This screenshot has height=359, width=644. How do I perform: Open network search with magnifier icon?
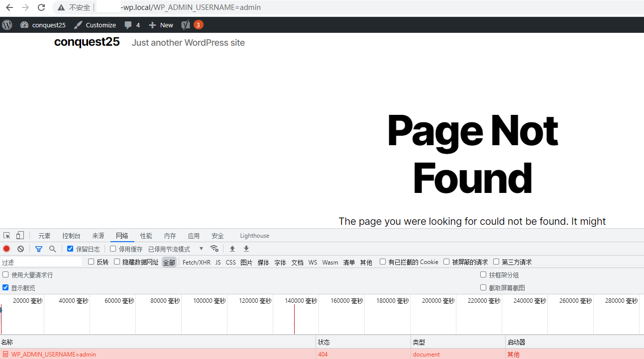click(52, 249)
